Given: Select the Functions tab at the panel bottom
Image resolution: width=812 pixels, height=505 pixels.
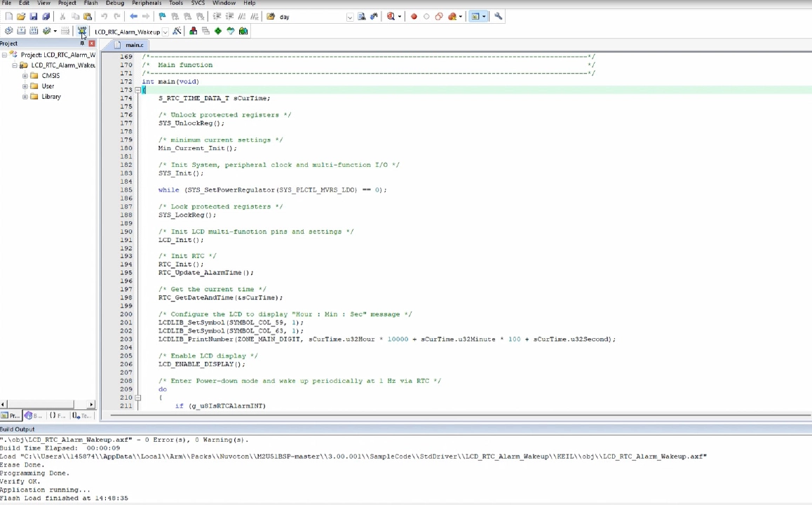Looking at the screenshot, I should coord(57,415).
